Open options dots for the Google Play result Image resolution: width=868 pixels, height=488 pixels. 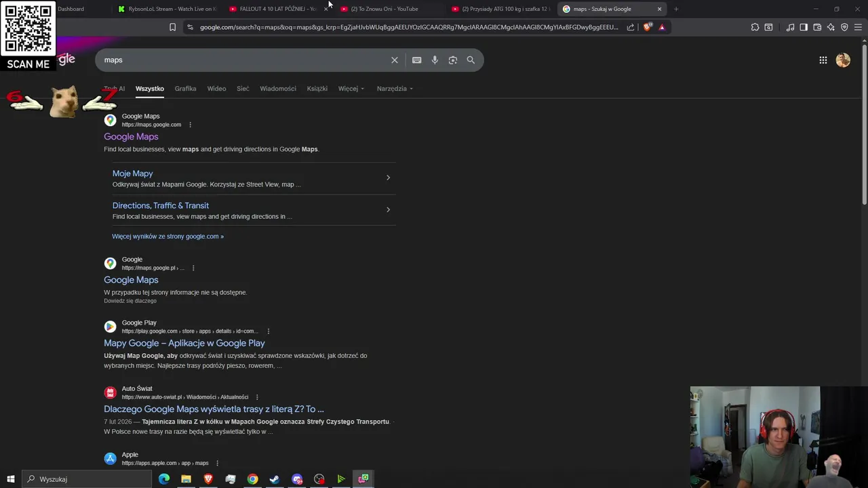coord(269,331)
